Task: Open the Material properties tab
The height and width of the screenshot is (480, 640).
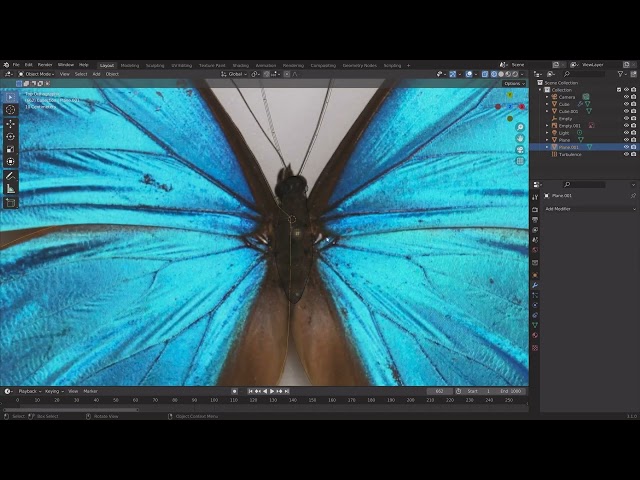Action: pos(535,335)
